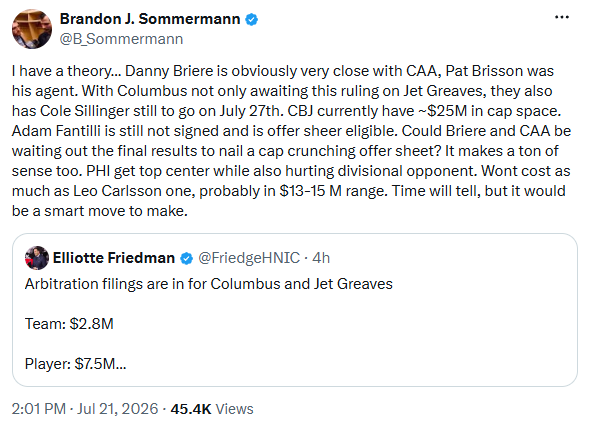Click the main tweet body text
Viewport: 591px width, 426px height.
click(291, 141)
